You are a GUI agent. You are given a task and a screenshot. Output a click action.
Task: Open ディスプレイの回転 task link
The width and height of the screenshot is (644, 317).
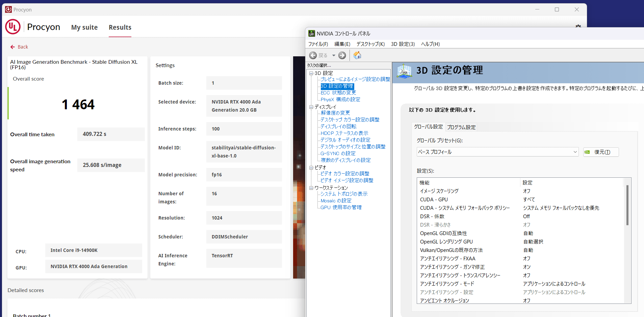pyautogui.click(x=338, y=126)
